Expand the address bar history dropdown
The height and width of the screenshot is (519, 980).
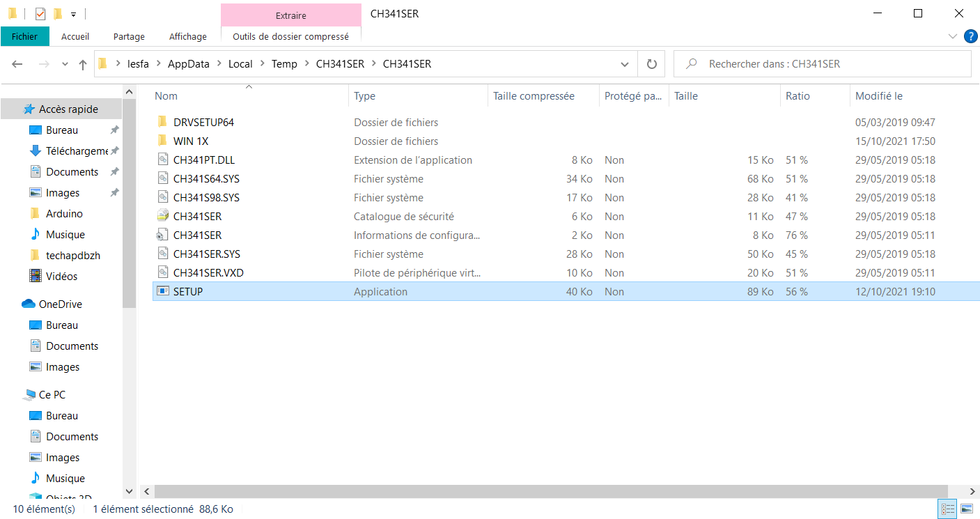pos(625,64)
